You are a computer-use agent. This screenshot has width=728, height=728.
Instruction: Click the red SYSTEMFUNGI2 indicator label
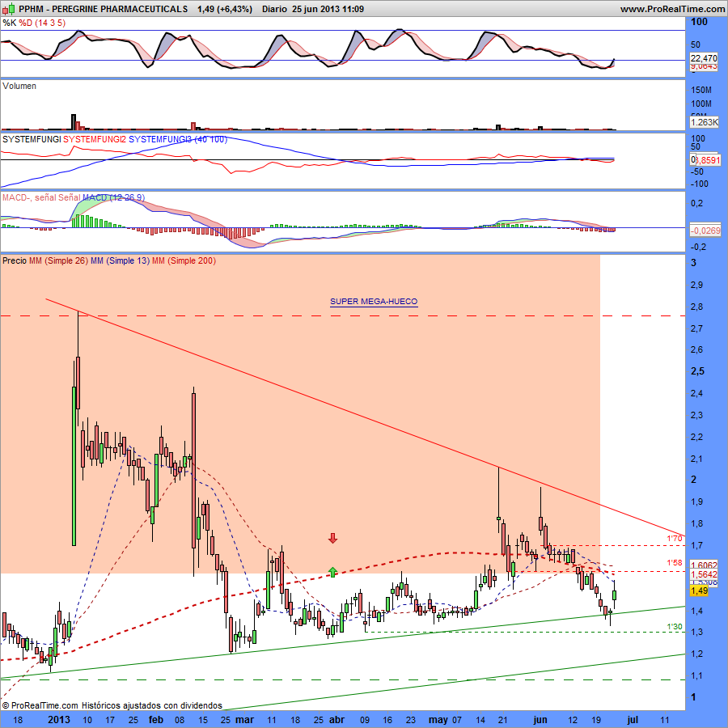(x=95, y=139)
